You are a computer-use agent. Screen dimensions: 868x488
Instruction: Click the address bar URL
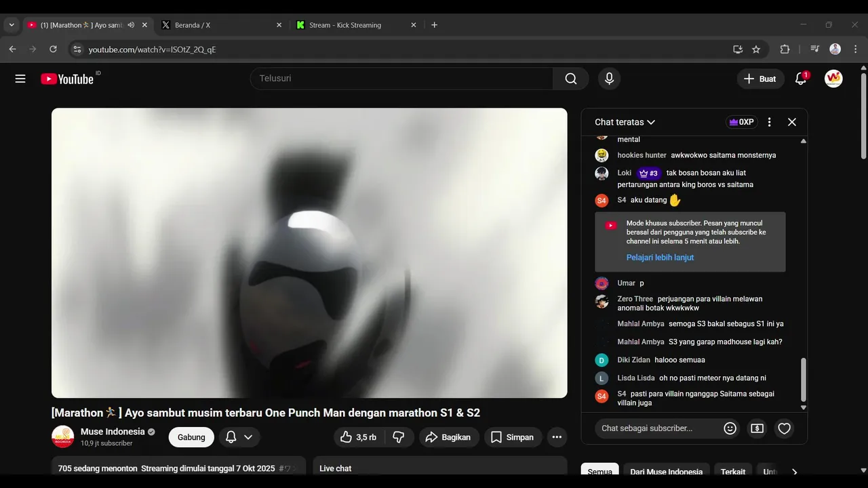pos(152,49)
